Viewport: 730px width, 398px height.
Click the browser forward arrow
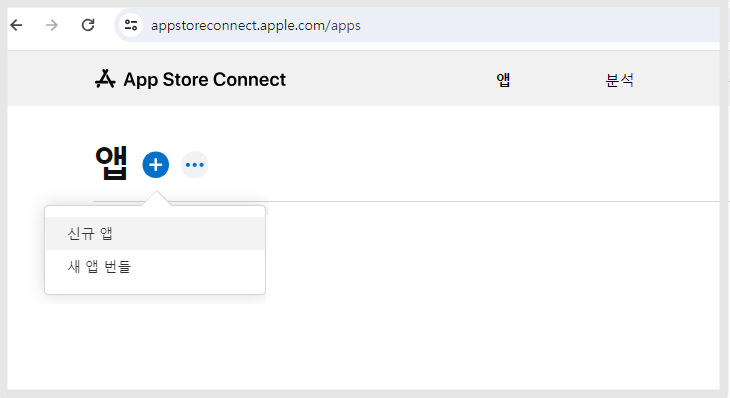tap(52, 25)
